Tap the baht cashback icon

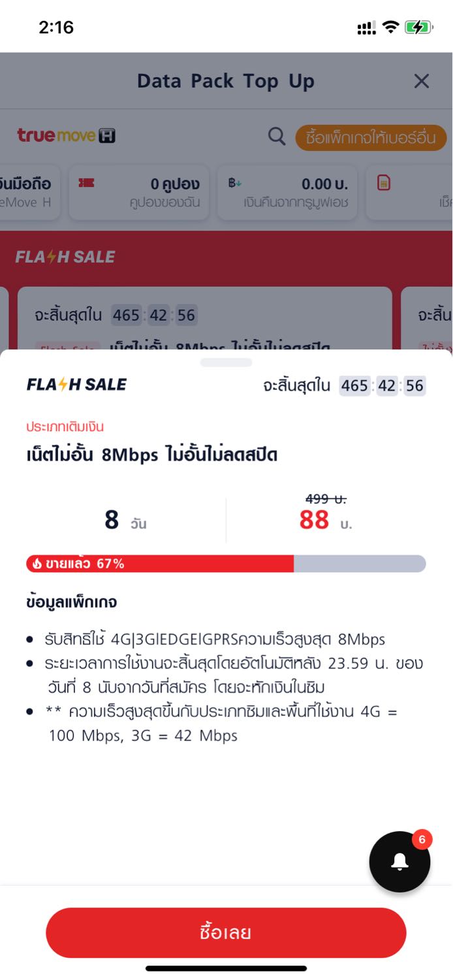point(234,184)
